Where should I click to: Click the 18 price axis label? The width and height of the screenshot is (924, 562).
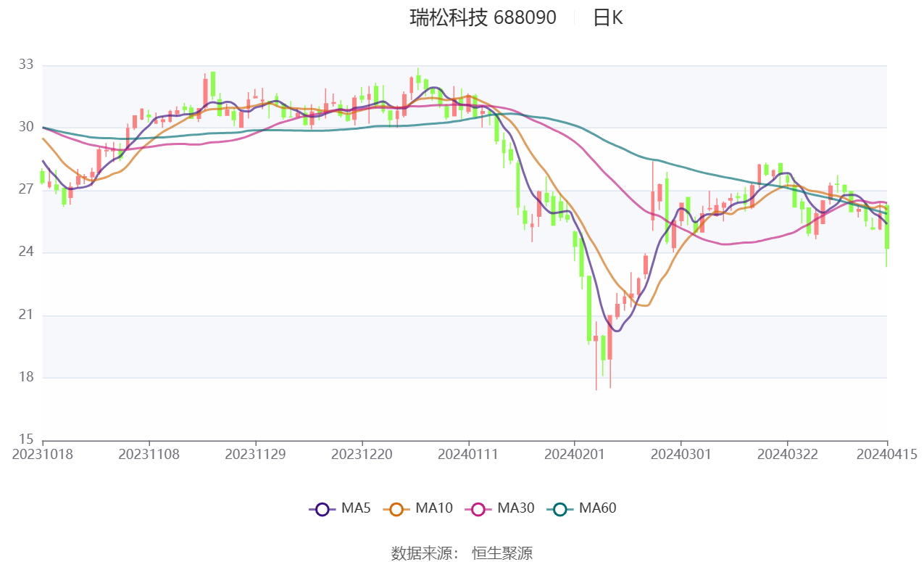click(26, 377)
